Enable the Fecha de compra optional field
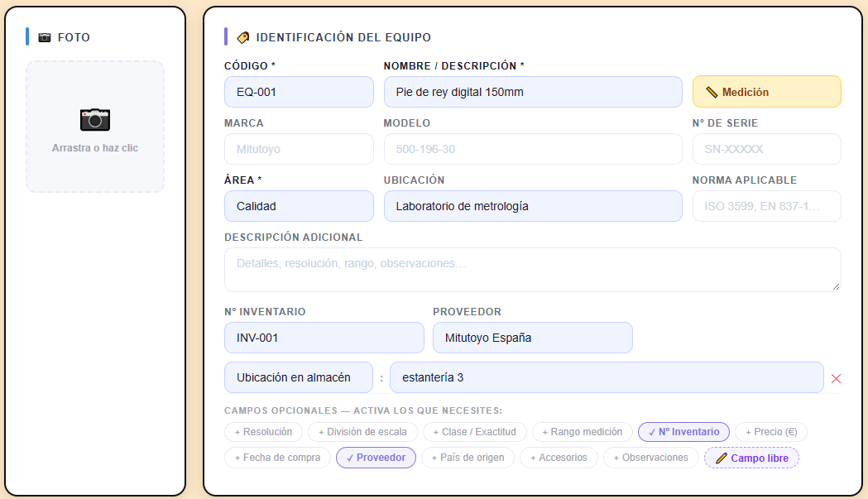Image resolution: width=868 pixels, height=499 pixels. pyautogui.click(x=277, y=458)
